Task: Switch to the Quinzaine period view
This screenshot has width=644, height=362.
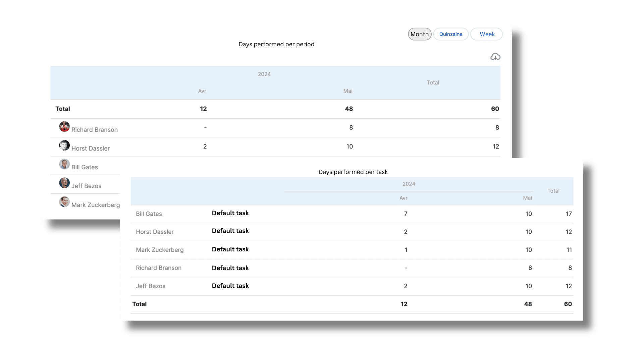Action: click(451, 34)
